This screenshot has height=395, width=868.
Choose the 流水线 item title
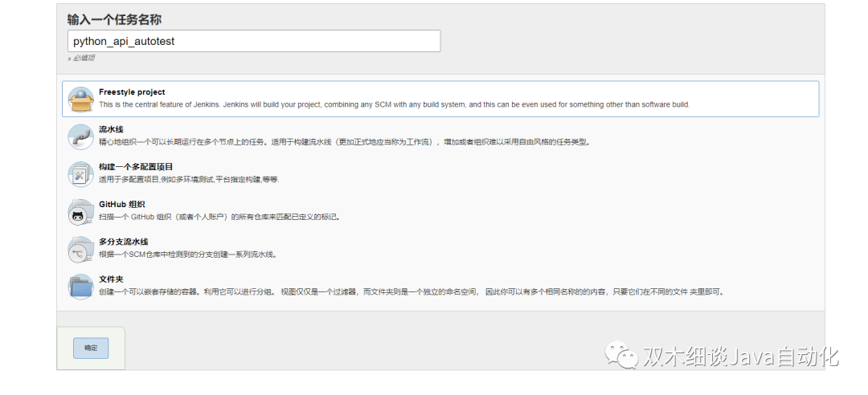pos(111,129)
